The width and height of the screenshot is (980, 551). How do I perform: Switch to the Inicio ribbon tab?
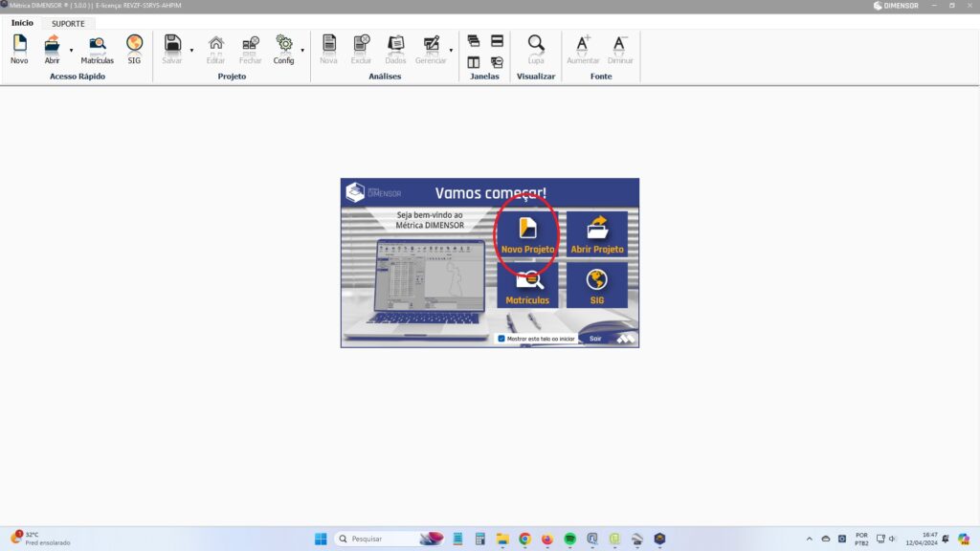22,23
